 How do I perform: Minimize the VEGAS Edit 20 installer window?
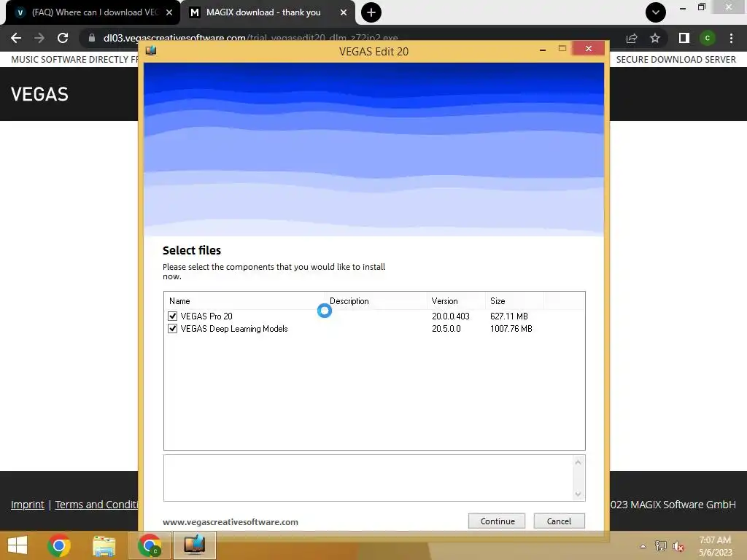(543, 49)
